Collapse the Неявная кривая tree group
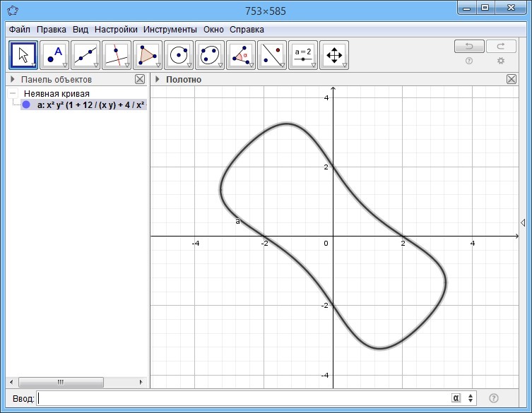The image size is (532, 413). [13, 93]
